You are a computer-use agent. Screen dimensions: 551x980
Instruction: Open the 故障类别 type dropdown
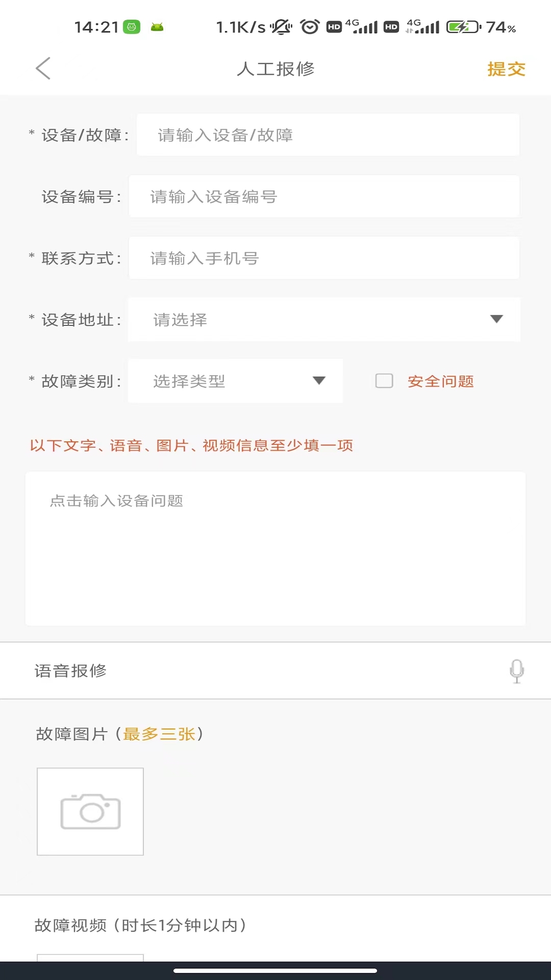(235, 381)
